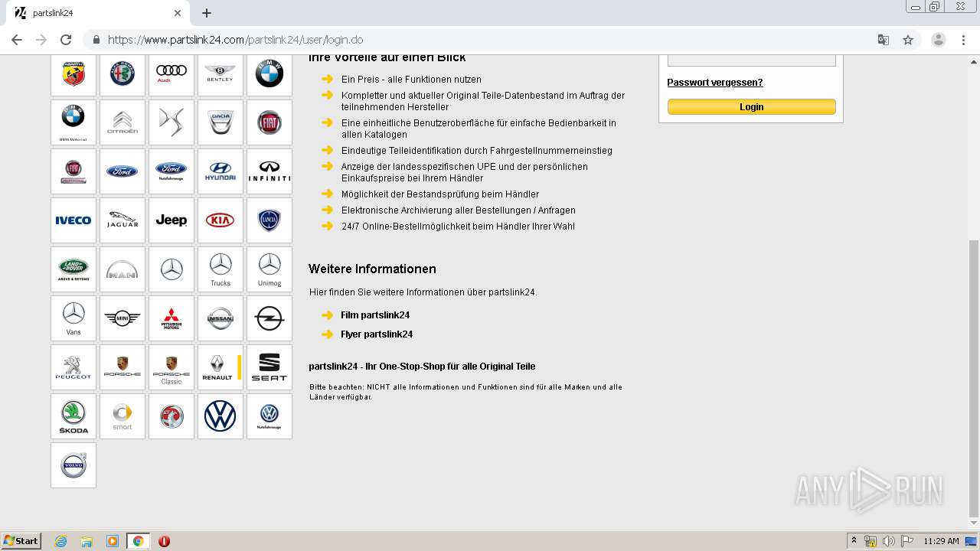Open the Windows Start menu
The image size is (980, 551).
tap(21, 541)
